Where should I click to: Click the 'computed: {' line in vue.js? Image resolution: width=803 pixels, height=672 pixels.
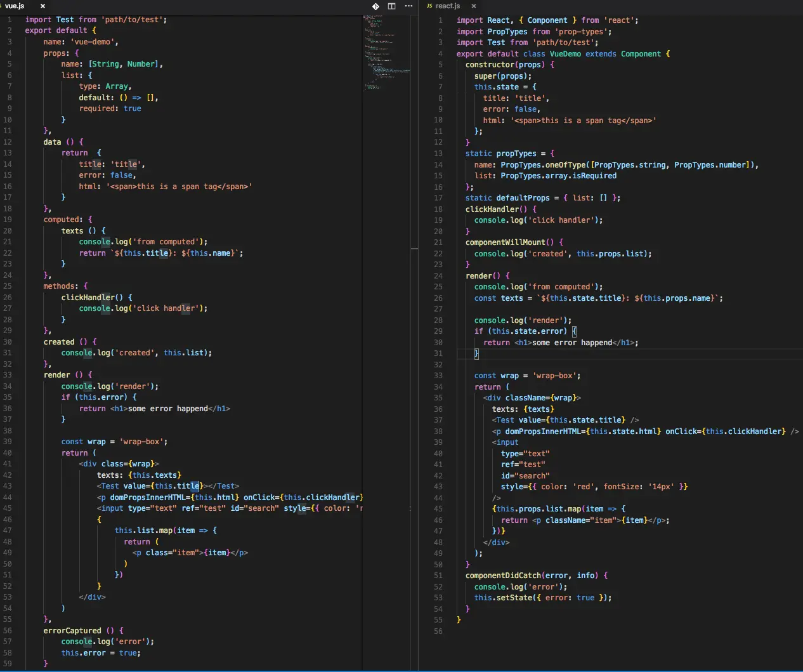[68, 220]
